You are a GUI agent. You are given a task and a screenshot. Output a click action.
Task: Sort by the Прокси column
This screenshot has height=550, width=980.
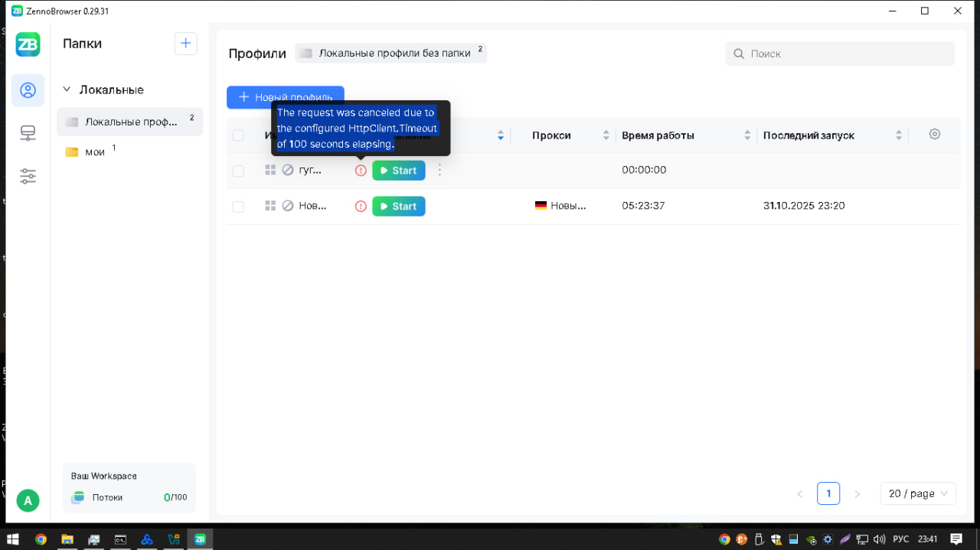(606, 135)
